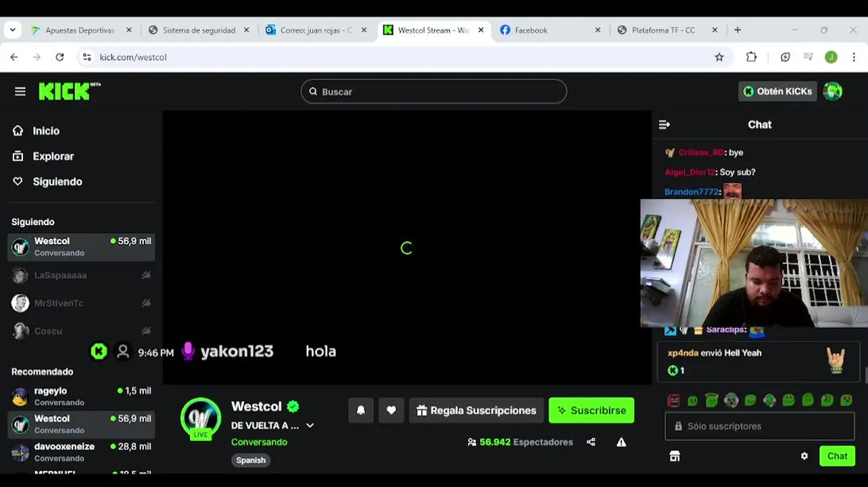The image size is (868, 487).
Task: Switch to the Correo: juan rojas tab
Action: (316, 30)
